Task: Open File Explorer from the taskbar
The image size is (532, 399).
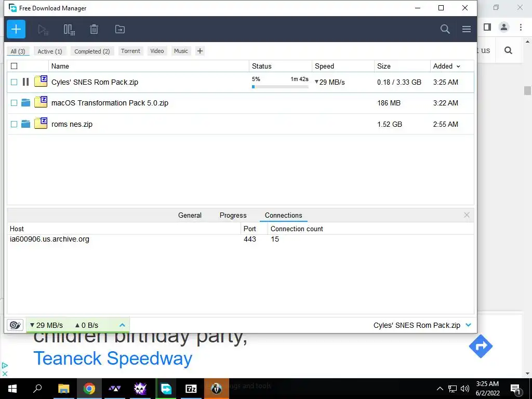Action: (x=63, y=389)
